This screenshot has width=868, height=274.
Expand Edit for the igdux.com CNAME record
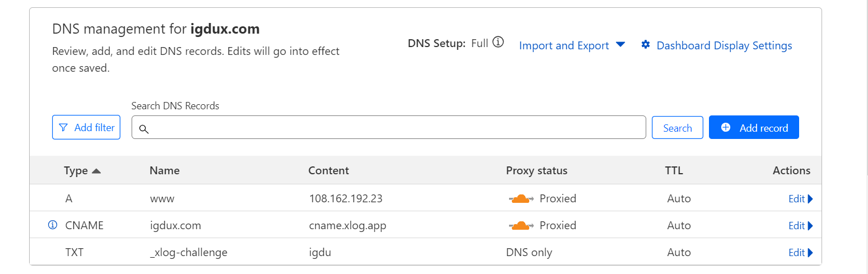[800, 226]
